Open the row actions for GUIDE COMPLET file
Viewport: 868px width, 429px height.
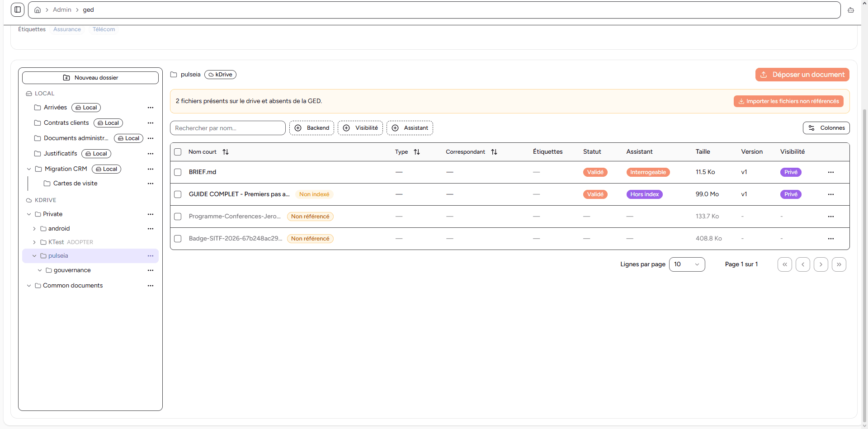click(831, 194)
